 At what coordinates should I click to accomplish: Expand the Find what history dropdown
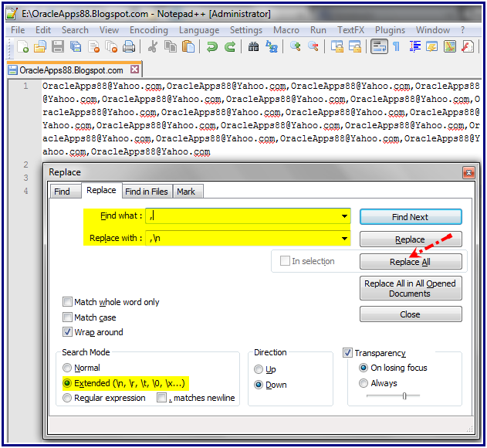coord(344,216)
